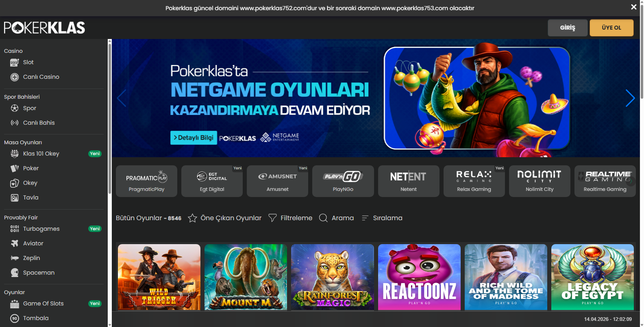Open the Spaceman helmet icon
The image size is (644, 327).
pyautogui.click(x=15, y=273)
